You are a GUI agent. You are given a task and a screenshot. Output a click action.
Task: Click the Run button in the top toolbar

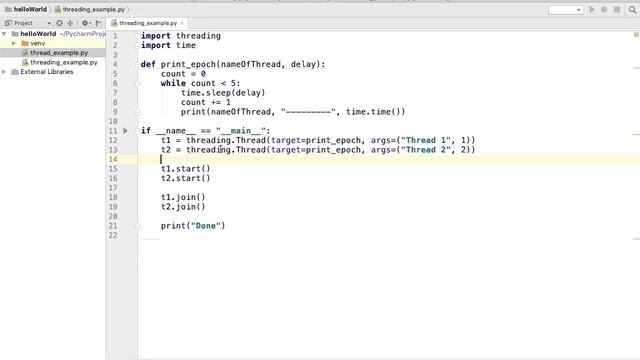pos(592,9)
